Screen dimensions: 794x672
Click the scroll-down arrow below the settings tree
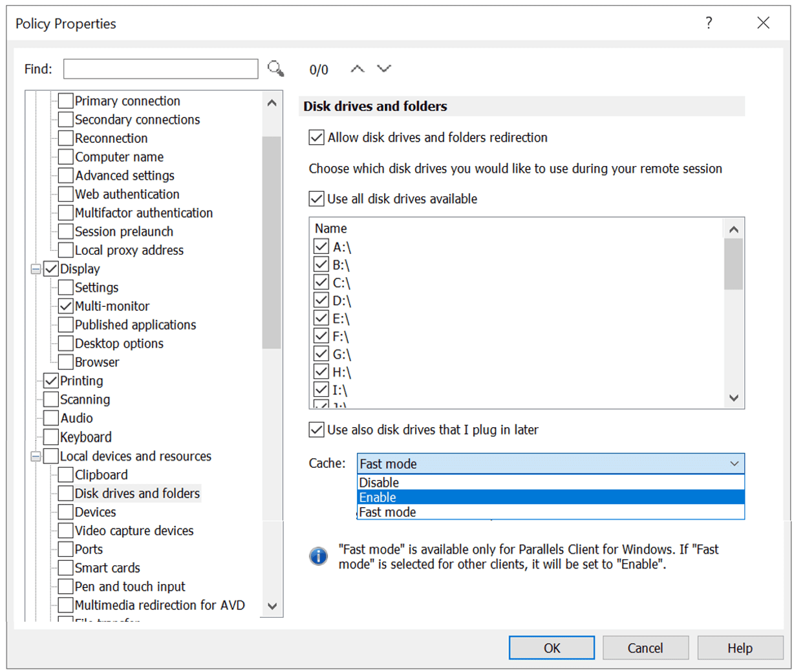pos(272,606)
